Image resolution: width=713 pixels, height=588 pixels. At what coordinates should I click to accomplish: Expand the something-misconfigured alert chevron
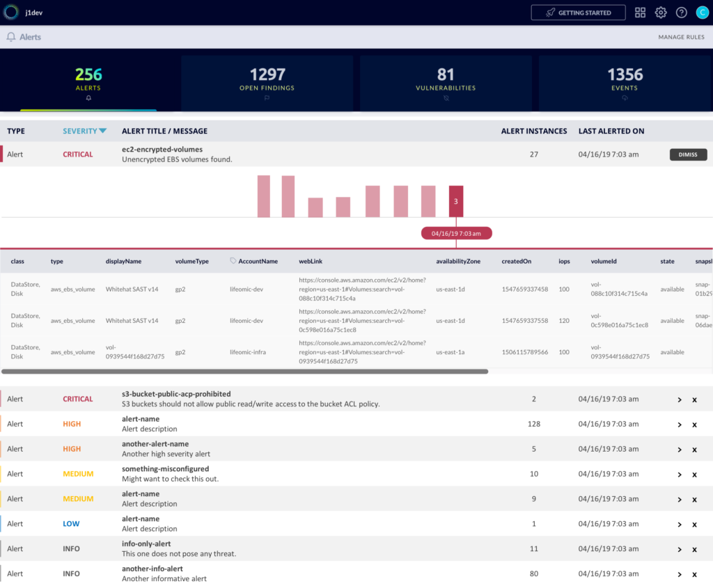point(680,475)
